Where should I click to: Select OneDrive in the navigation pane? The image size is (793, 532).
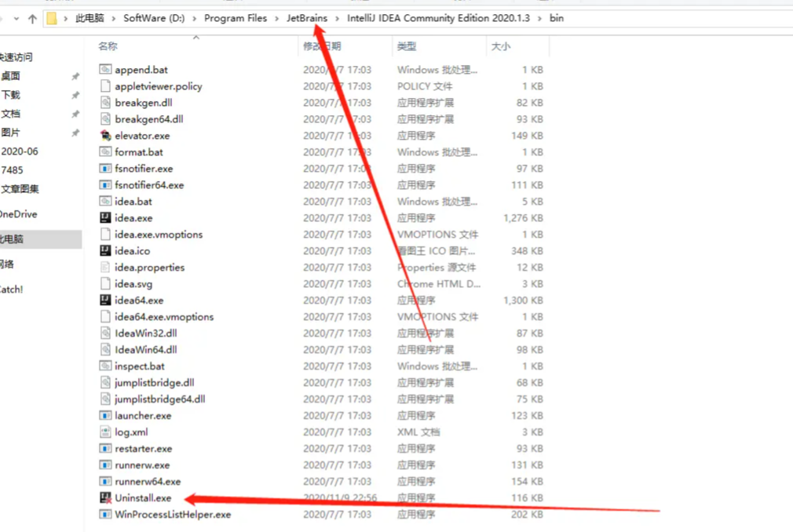pos(19,214)
